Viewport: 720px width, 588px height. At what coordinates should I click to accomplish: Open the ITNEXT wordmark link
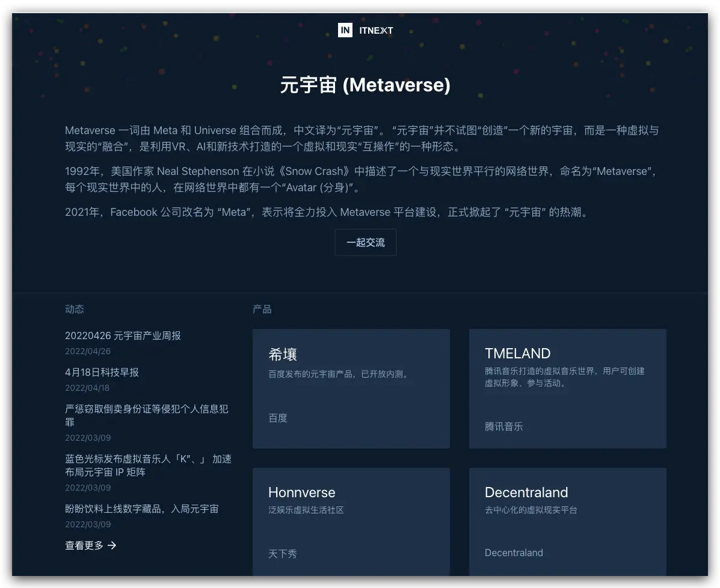pyautogui.click(x=376, y=31)
